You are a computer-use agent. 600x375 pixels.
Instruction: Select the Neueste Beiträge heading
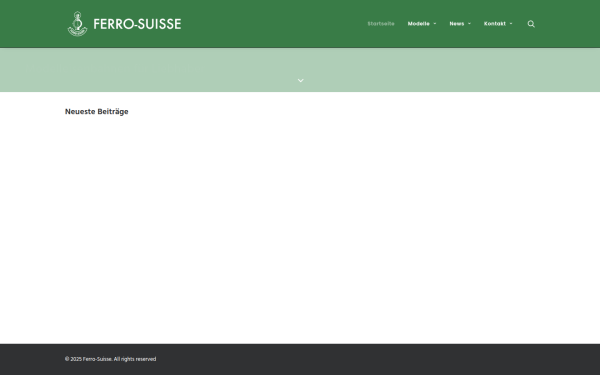point(96,112)
